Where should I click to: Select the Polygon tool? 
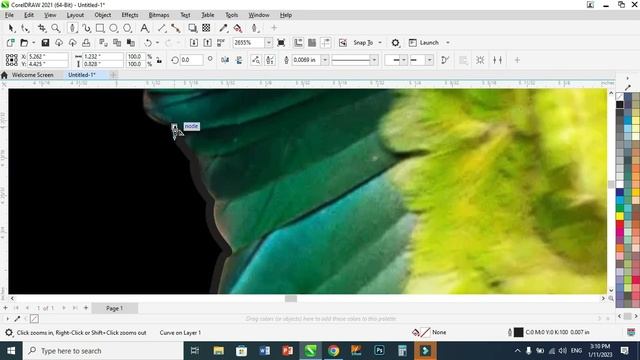coord(127,28)
